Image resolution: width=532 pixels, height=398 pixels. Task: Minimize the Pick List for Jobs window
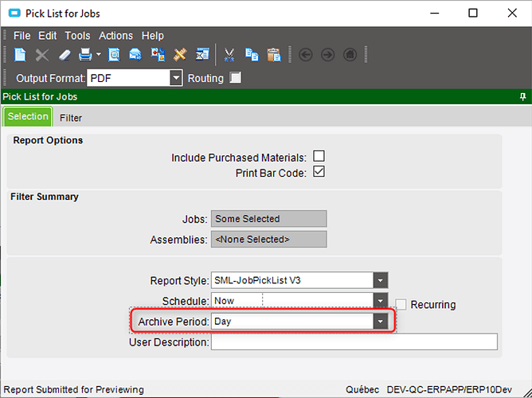[434, 14]
